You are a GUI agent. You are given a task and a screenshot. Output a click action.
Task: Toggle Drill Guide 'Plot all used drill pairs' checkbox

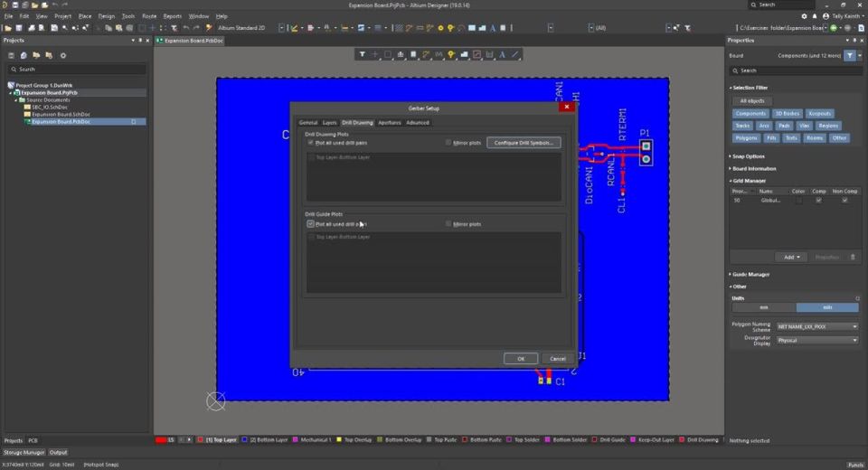(x=310, y=223)
